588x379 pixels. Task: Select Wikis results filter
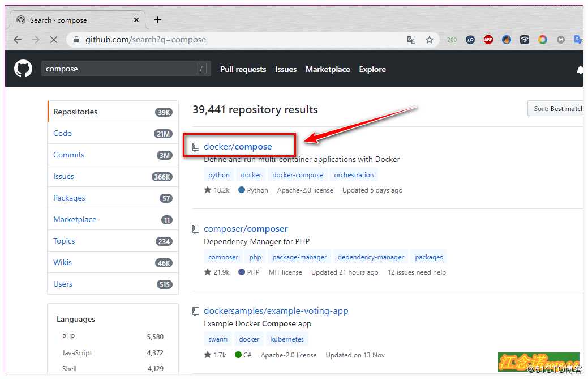pos(113,262)
